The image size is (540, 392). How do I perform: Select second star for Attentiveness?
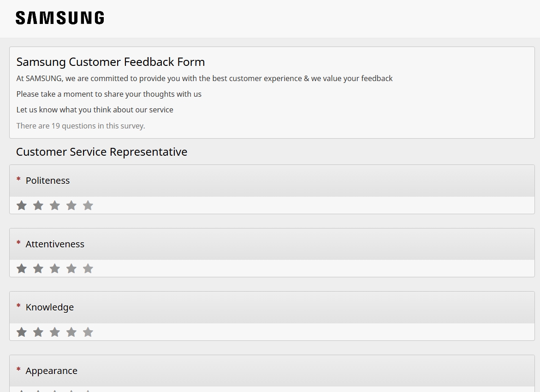38,269
